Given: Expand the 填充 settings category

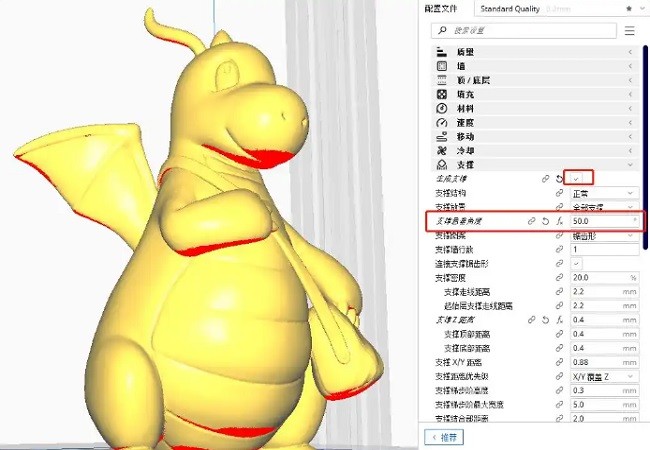Looking at the screenshot, I should pyautogui.click(x=630, y=94).
